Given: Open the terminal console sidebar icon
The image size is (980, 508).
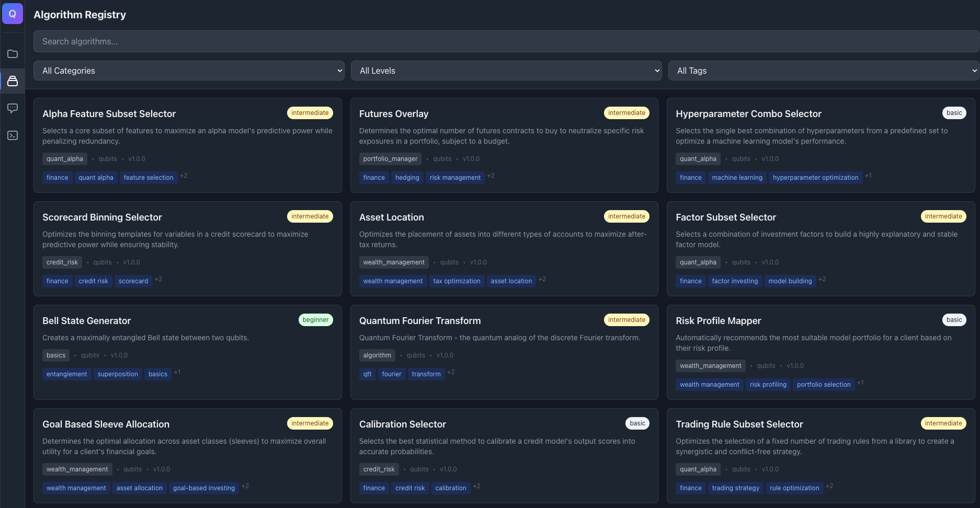Looking at the screenshot, I should [13, 135].
